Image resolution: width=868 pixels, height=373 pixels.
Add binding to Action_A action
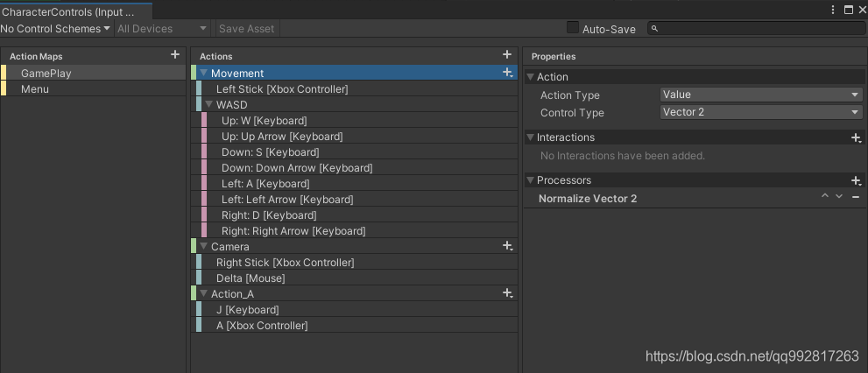tap(507, 294)
